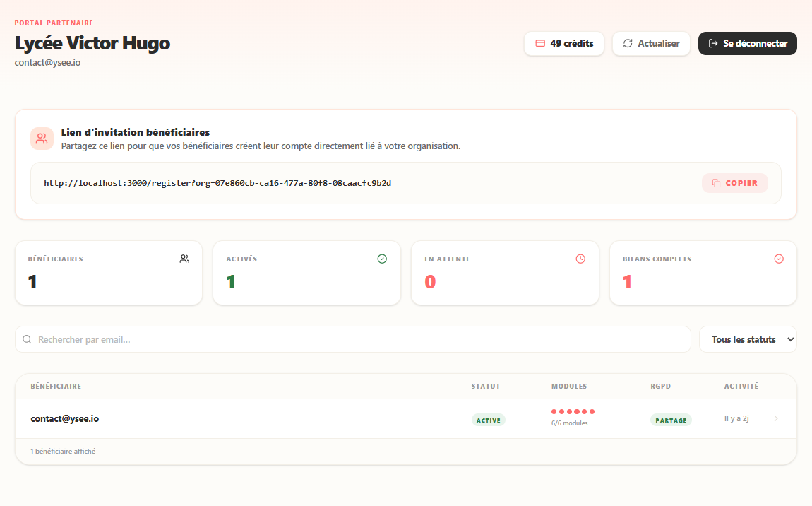The image size is (812, 506).
Task: Click the copy icon in Copier button
Action: click(716, 183)
